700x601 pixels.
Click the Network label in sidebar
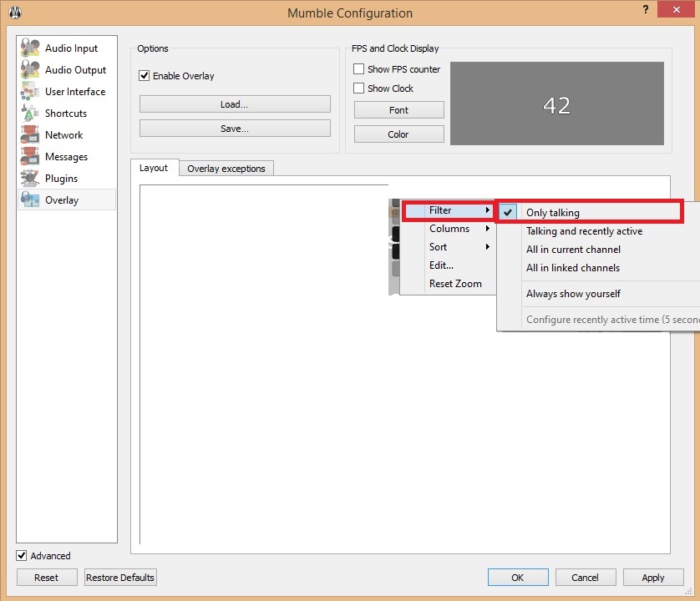(x=63, y=134)
